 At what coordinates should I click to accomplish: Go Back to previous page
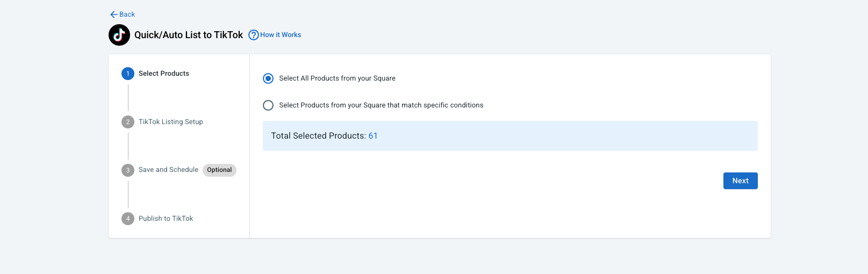point(123,15)
